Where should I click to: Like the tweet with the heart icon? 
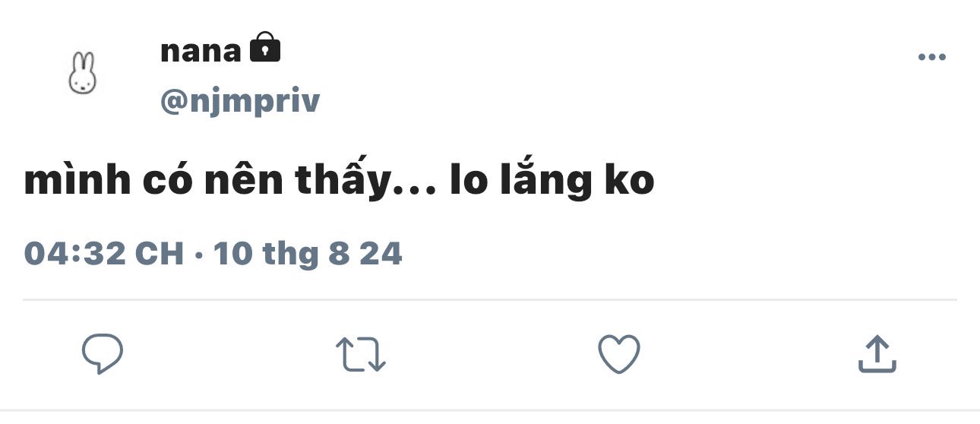pyautogui.click(x=619, y=355)
